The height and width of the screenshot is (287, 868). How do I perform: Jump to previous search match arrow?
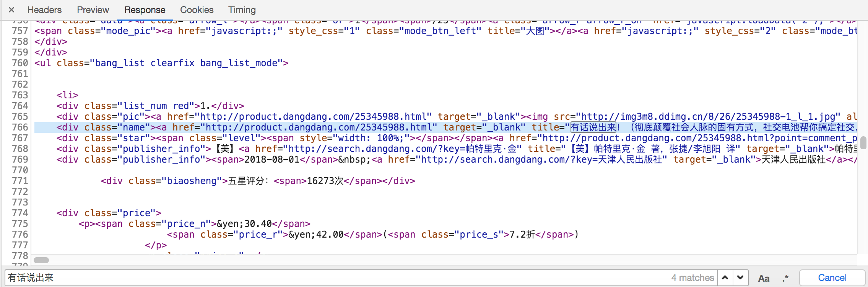(x=725, y=278)
